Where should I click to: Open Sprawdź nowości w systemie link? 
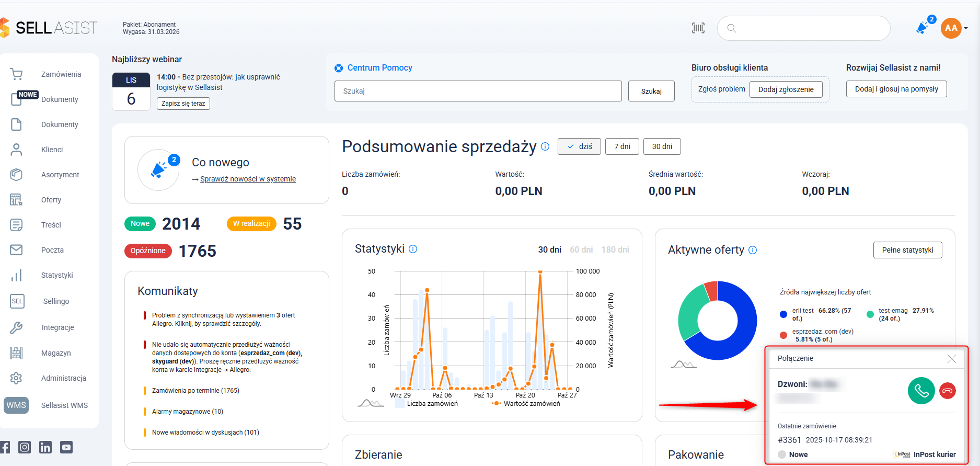248,179
